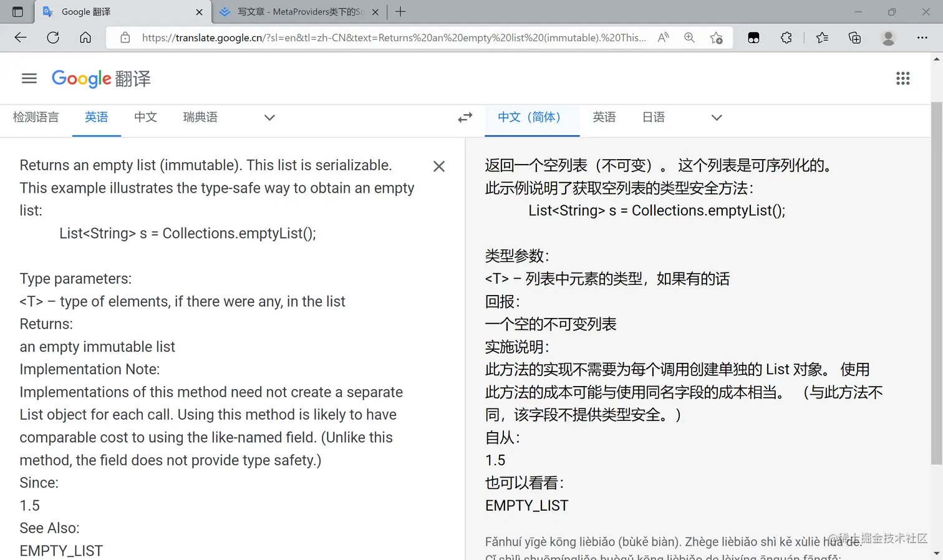Click source line 'Type parameters:'
Screen dimensions: 943x560
click(75, 279)
